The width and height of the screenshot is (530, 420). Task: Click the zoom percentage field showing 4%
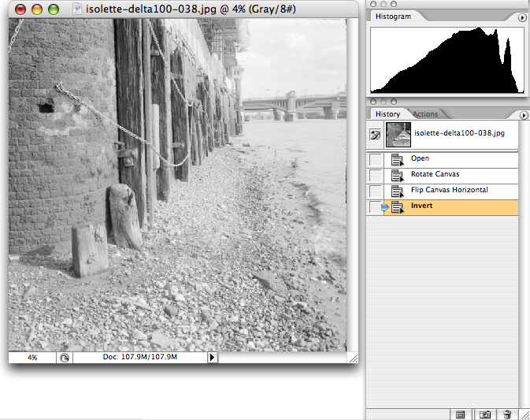tap(32, 358)
